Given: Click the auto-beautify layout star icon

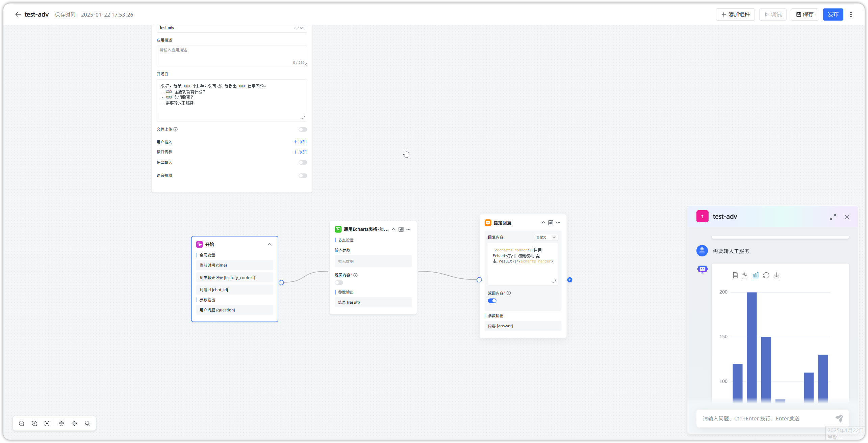Looking at the screenshot, I should pos(87,423).
